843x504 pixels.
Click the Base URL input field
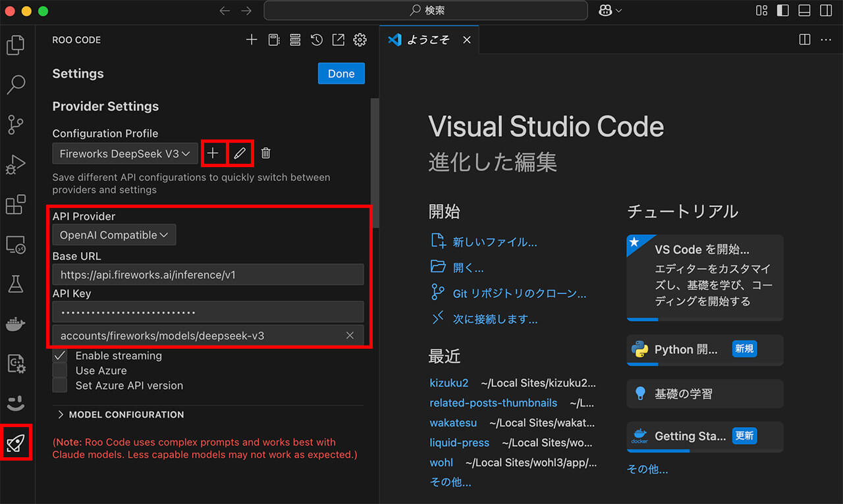point(207,274)
